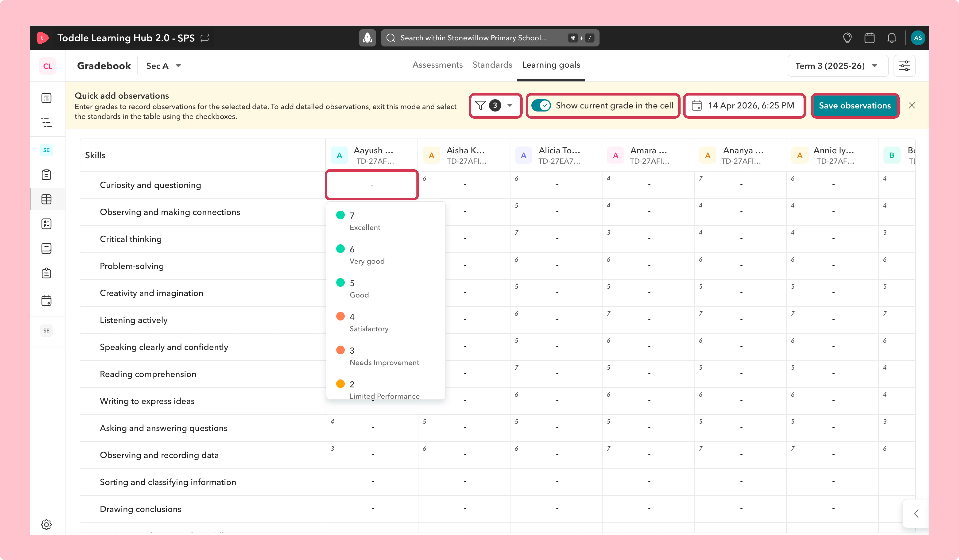Open the sidebar calendar schedule icon

click(46, 301)
